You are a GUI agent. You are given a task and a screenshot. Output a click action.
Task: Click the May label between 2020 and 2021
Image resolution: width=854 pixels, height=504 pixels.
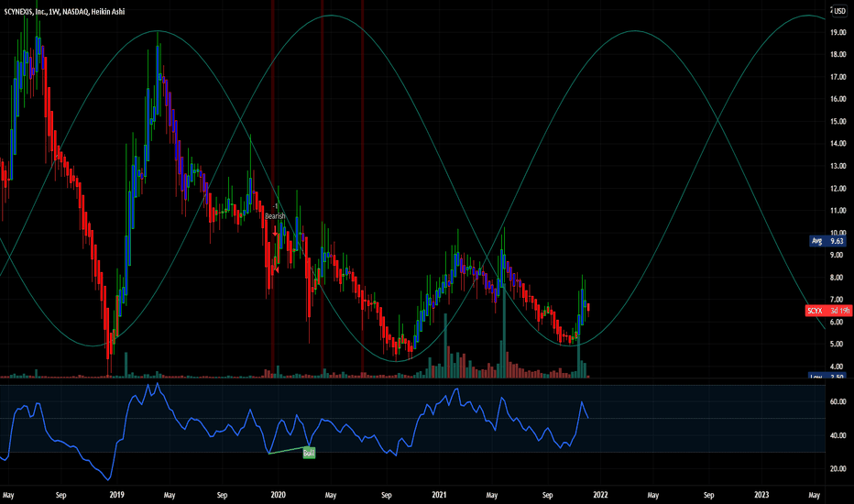pyautogui.click(x=331, y=495)
